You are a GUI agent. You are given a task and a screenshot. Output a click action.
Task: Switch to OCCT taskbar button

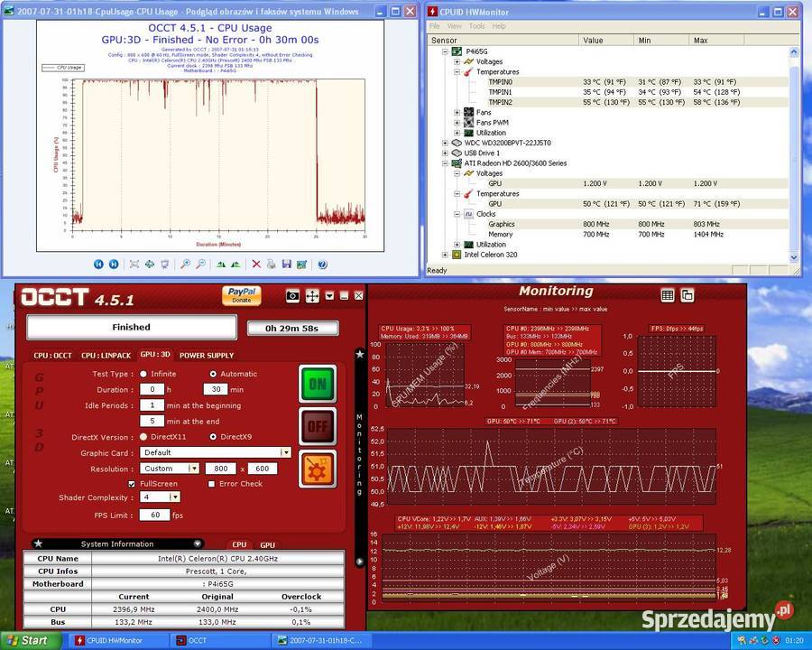pos(221,641)
